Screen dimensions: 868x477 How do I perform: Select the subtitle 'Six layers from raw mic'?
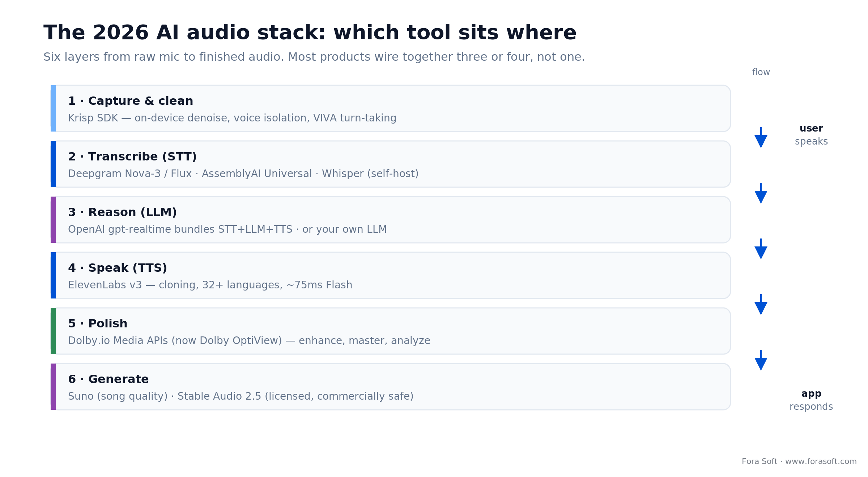pyautogui.click(x=314, y=57)
